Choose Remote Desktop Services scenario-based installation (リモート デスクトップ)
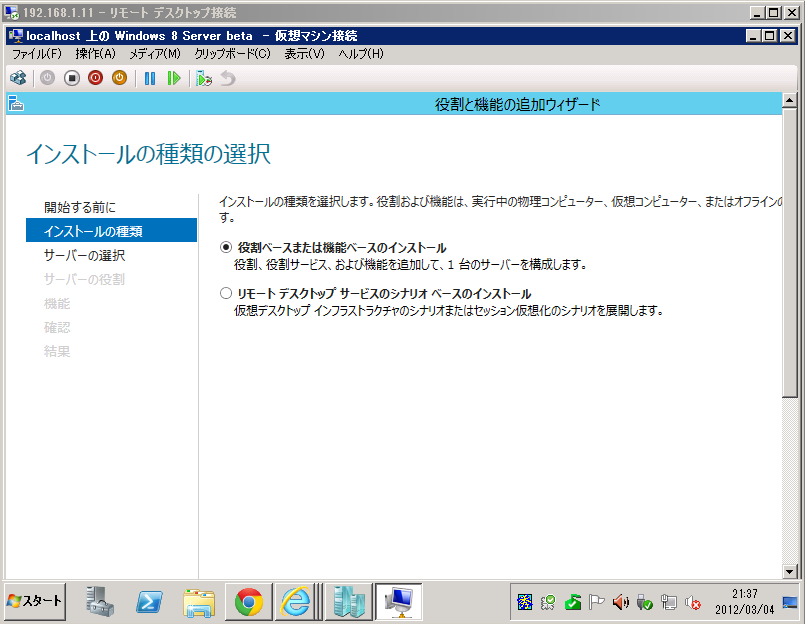 click(x=225, y=294)
